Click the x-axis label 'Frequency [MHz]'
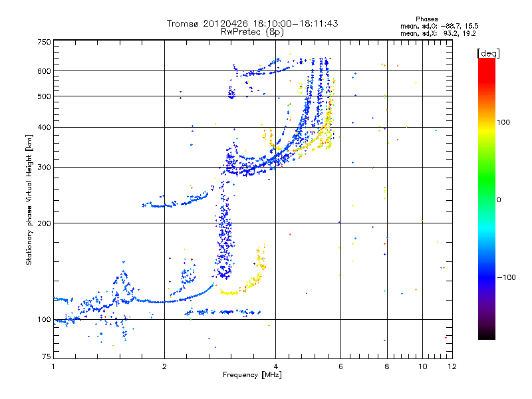532x399 pixels. click(x=252, y=375)
